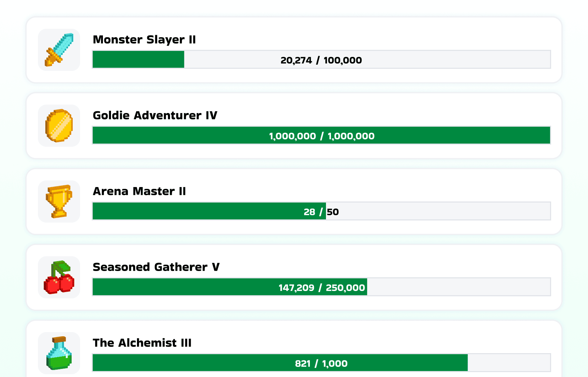Click the completed Goldie Adventurer IV progress bar
Image resolution: width=588 pixels, height=377 pixels.
[x=321, y=135]
